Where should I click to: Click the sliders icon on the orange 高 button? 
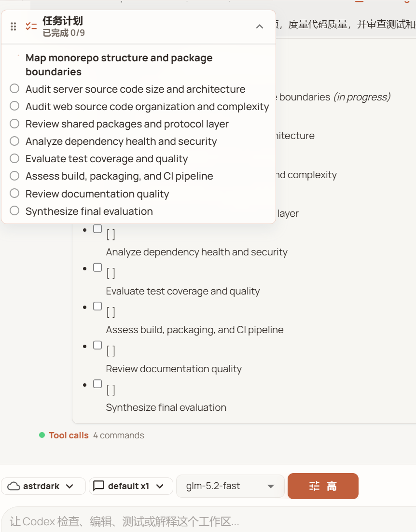[314, 486]
